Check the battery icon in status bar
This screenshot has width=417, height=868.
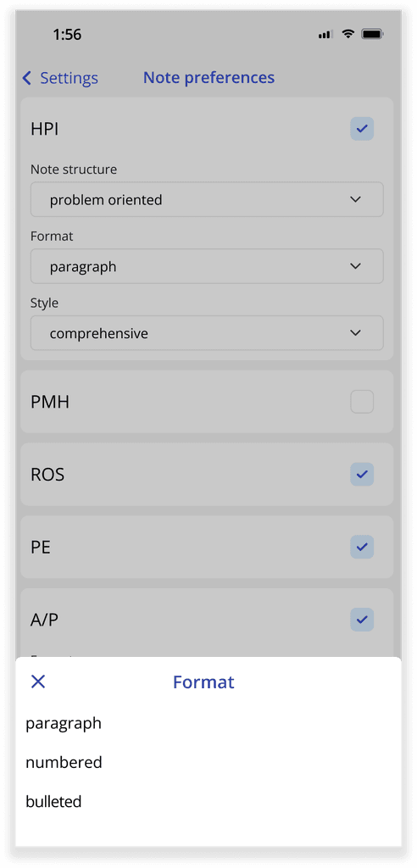click(x=373, y=34)
